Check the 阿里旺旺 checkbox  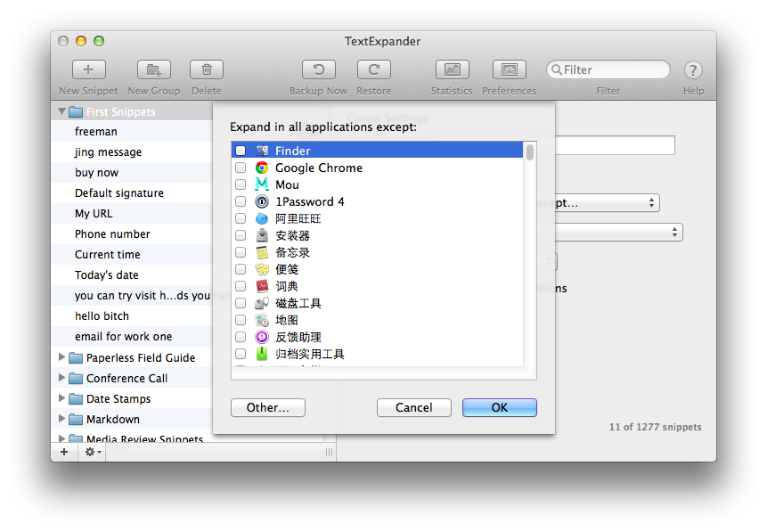241,218
